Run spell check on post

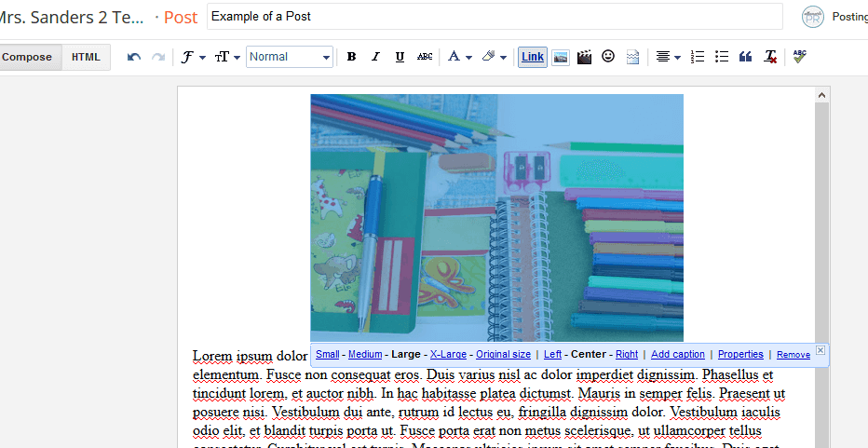click(799, 57)
